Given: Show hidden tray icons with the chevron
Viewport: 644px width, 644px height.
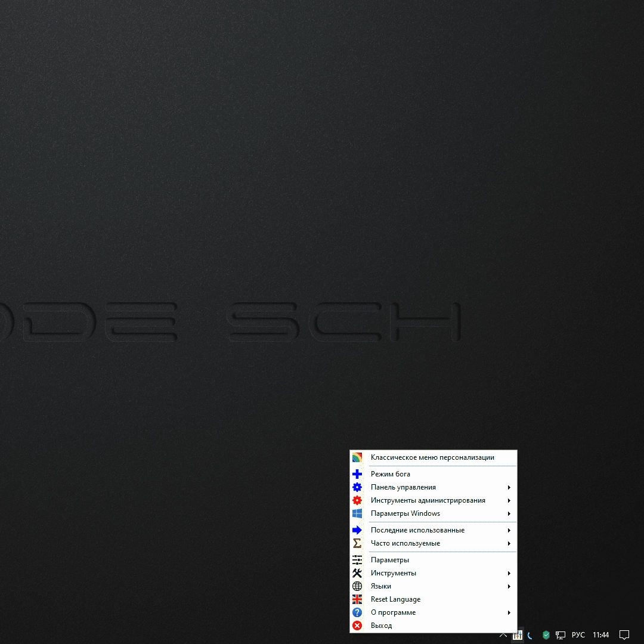Looking at the screenshot, I should click(x=503, y=635).
